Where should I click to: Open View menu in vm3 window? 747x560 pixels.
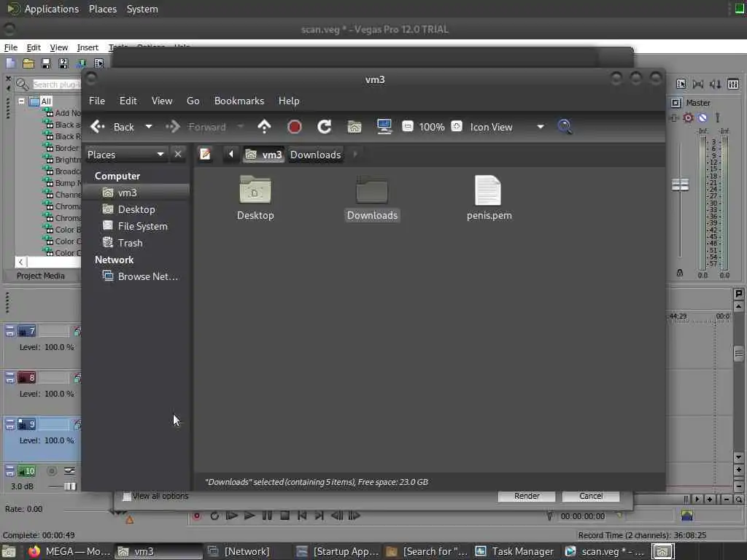[x=162, y=101]
